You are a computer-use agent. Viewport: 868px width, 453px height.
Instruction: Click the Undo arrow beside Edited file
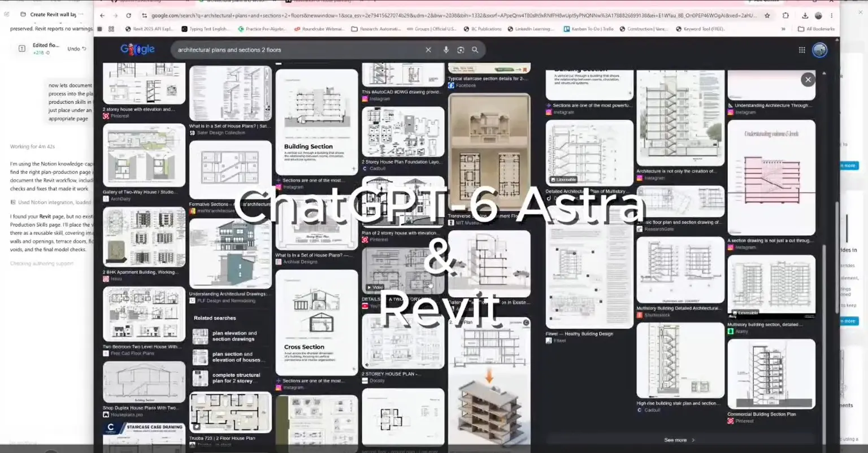coord(77,49)
